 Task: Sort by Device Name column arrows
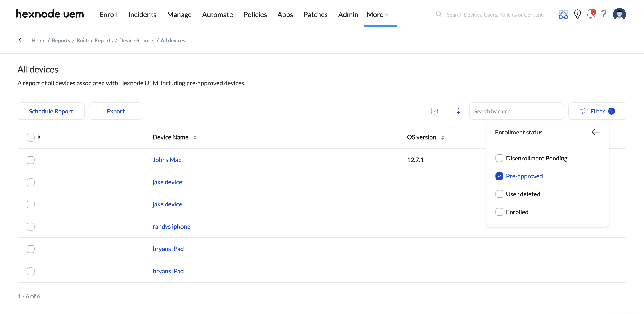click(x=195, y=138)
